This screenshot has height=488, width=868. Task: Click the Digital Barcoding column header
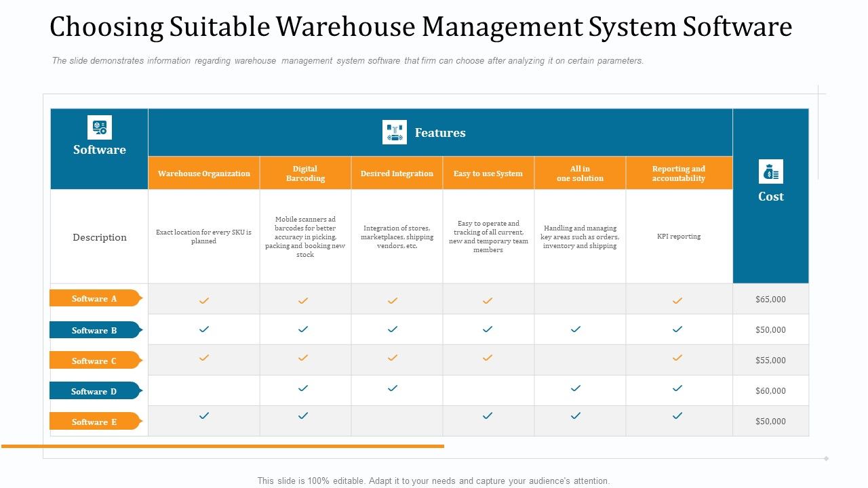coord(305,174)
